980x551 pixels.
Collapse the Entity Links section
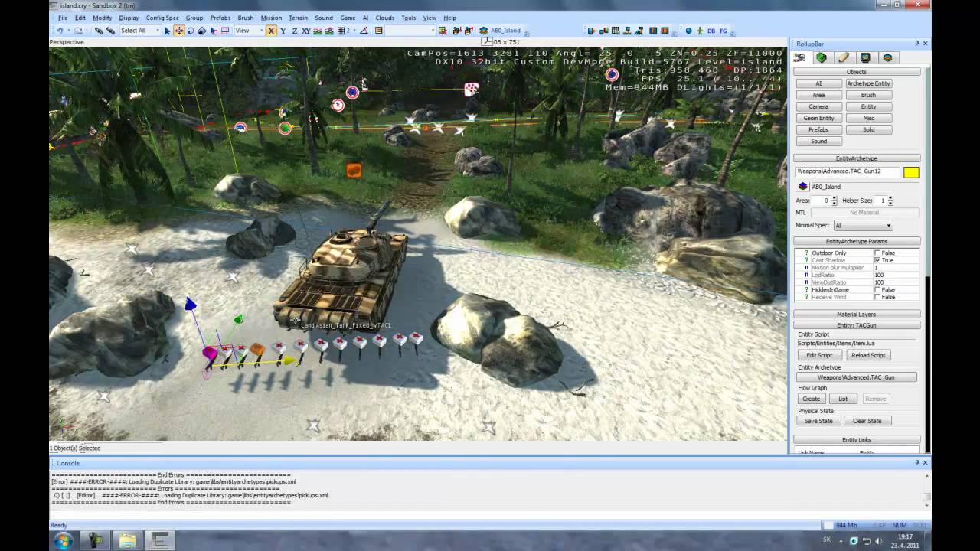[857, 440]
